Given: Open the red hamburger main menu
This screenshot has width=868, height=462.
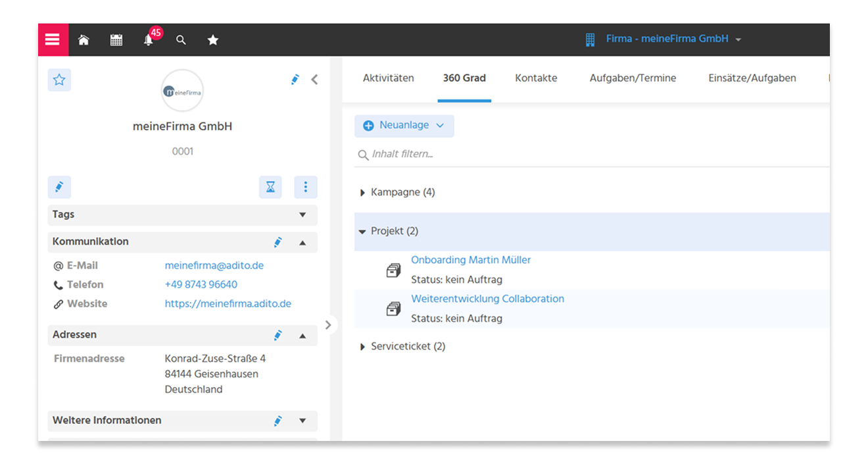Looking at the screenshot, I should [x=53, y=39].
